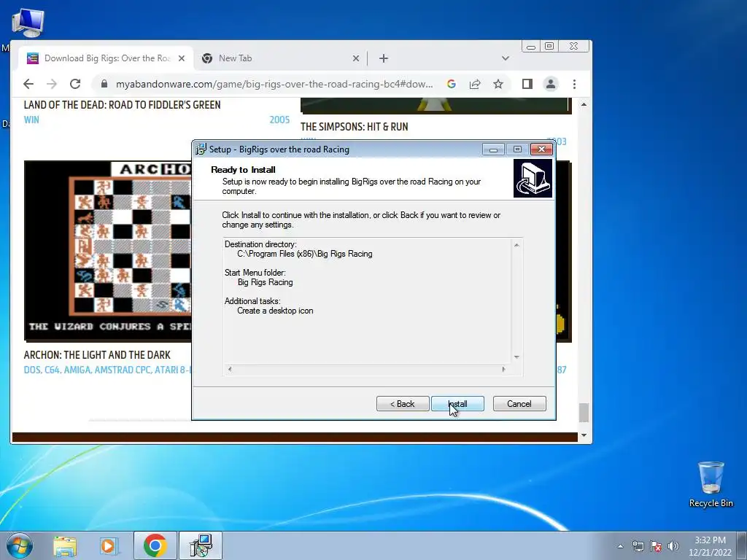
Task: Click the Install button in setup
Action: (457, 404)
